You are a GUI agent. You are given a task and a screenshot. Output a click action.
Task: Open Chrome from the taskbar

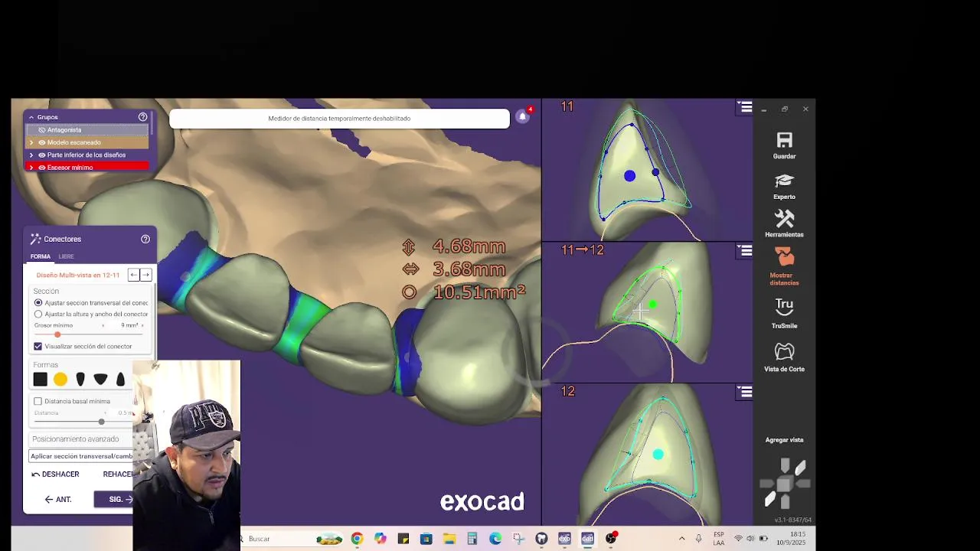point(357,539)
